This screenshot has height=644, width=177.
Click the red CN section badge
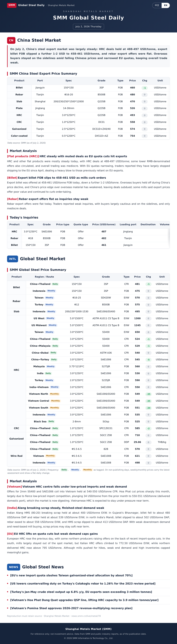pos(11,40)
